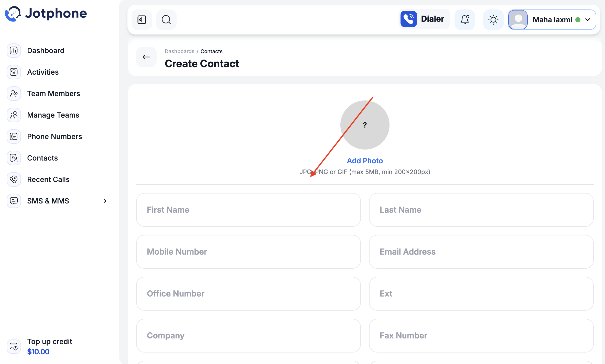
Task: Click the contact photo placeholder circle
Action: 365,125
